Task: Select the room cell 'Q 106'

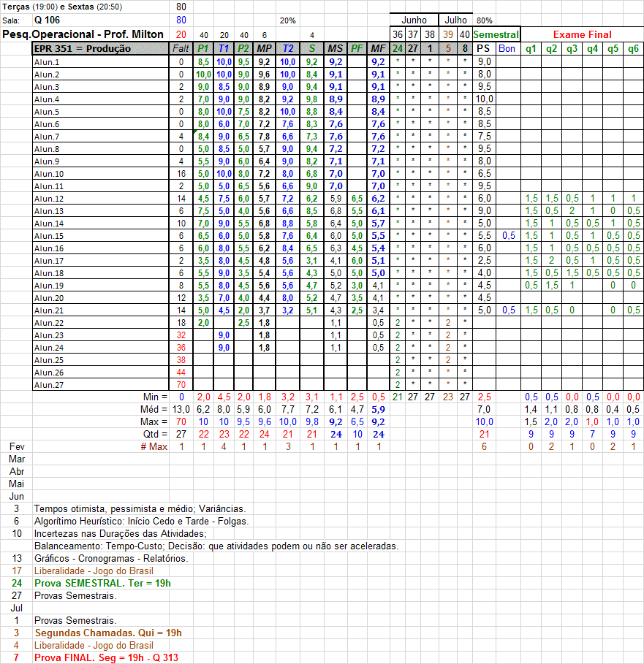Action: pos(49,20)
